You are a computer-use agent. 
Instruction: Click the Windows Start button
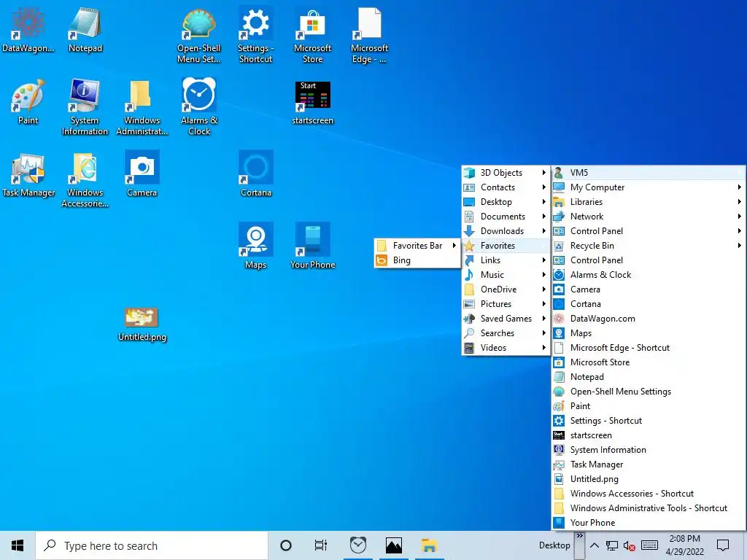pyautogui.click(x=18, y=545)
